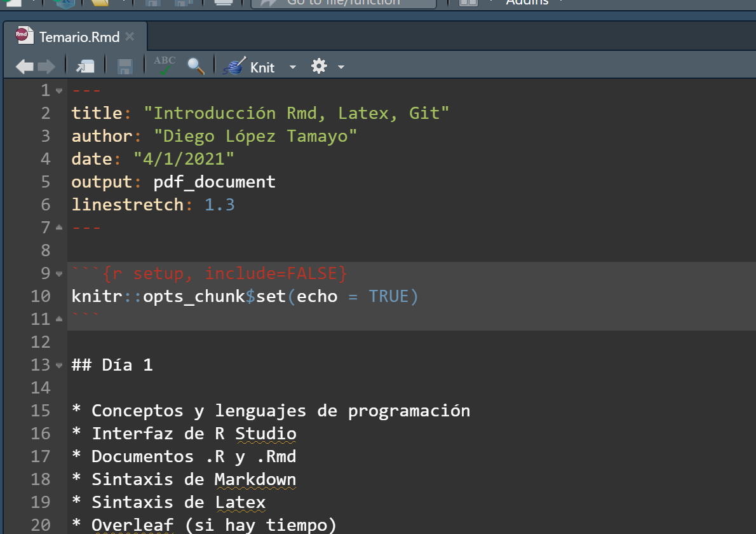Click TRUE in echo = TRUE
The height and width of the screenshot is (534, 756).
pos(389,296)
